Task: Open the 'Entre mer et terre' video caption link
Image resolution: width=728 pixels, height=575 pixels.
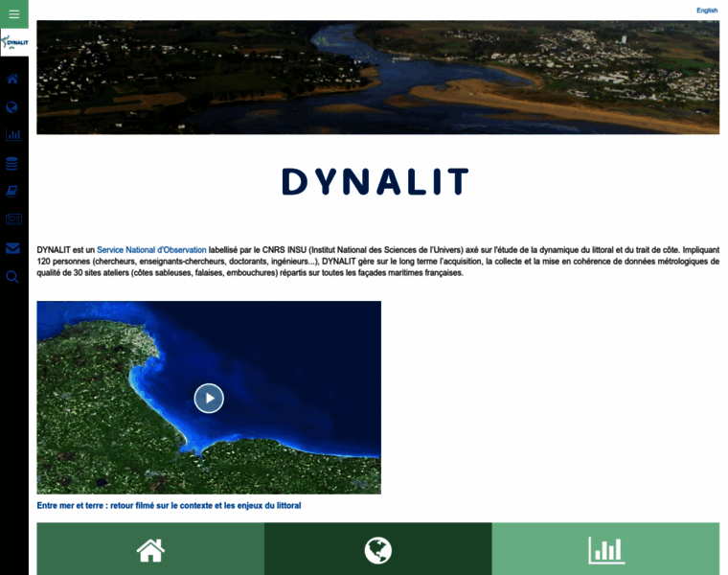Action: point(169,505)
